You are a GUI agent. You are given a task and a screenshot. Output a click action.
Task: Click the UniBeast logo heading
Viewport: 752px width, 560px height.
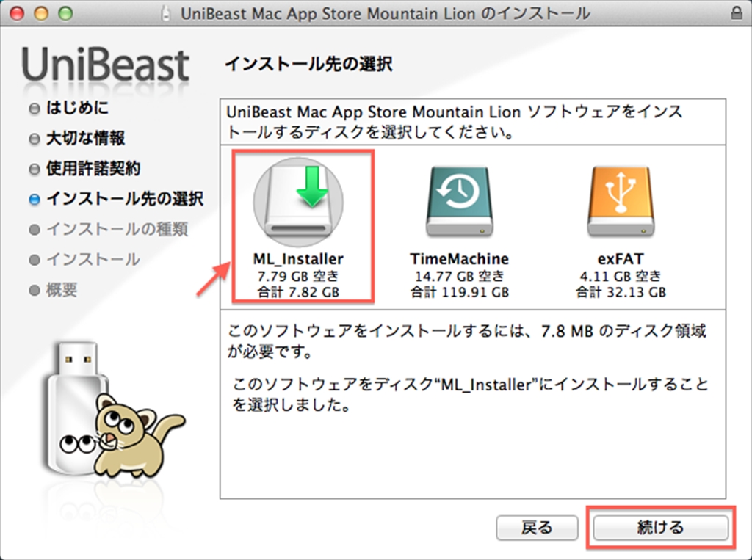pyautogui.click(x=106, y=65)
